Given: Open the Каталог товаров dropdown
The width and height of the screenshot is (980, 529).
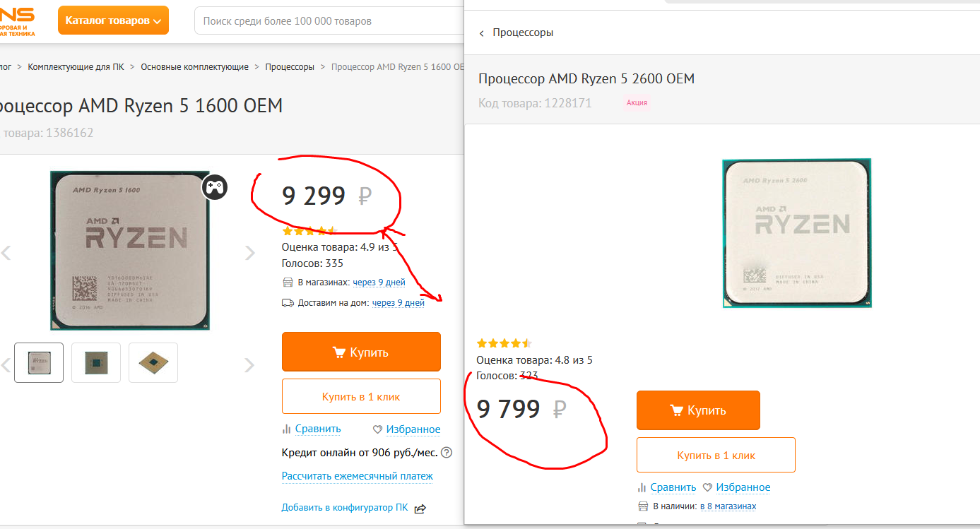Looking at the screenshot, I should (113, 20).
